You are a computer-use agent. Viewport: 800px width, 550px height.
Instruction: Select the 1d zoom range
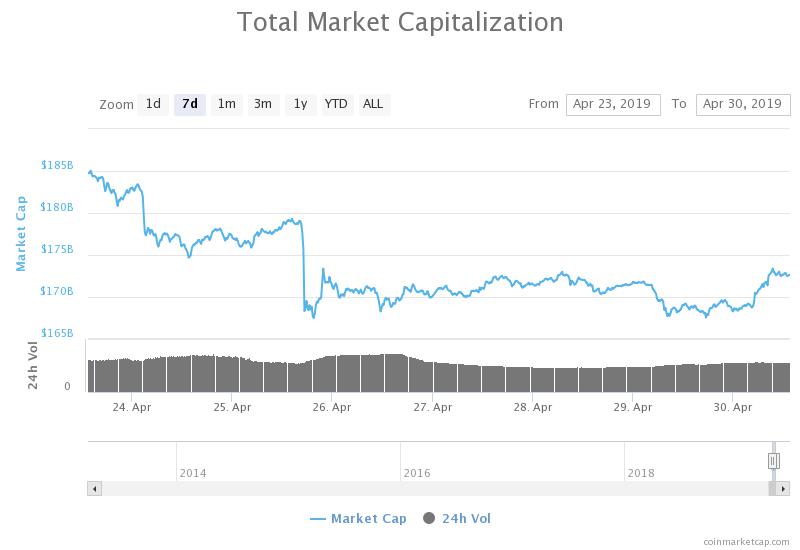click(153, 105)
